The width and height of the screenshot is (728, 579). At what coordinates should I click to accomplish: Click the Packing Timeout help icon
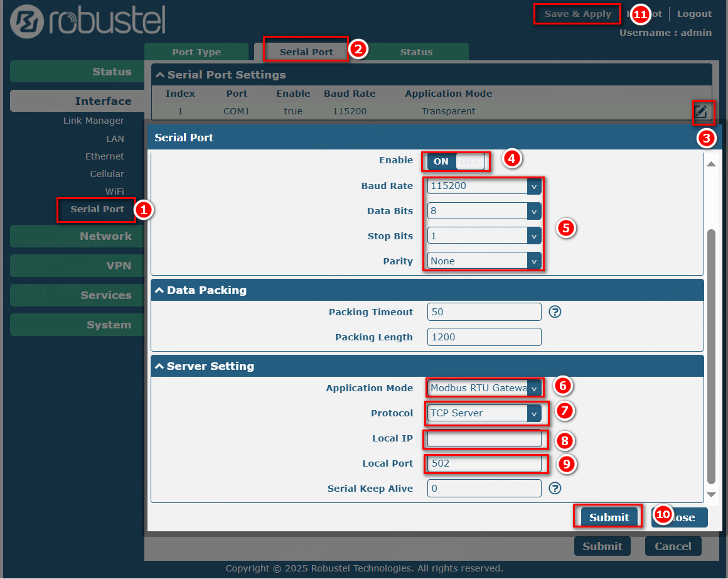coord(555,312)
